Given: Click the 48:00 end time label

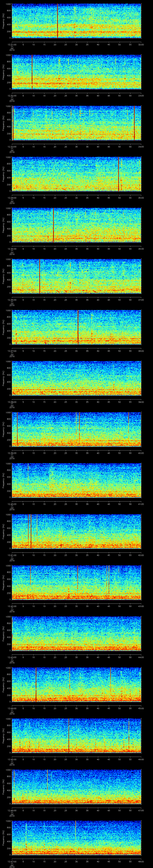Looking at the screenshot, I should (x=141, y=861).
